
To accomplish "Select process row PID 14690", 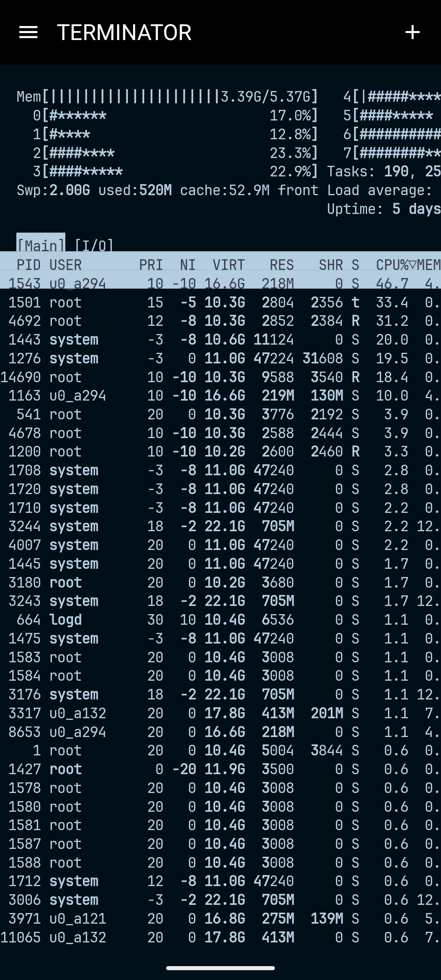I will point(220,377).
